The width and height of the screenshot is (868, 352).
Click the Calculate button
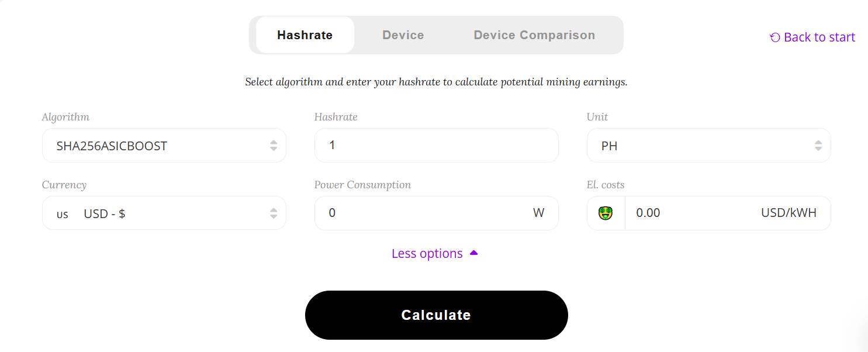coord(436,315)
